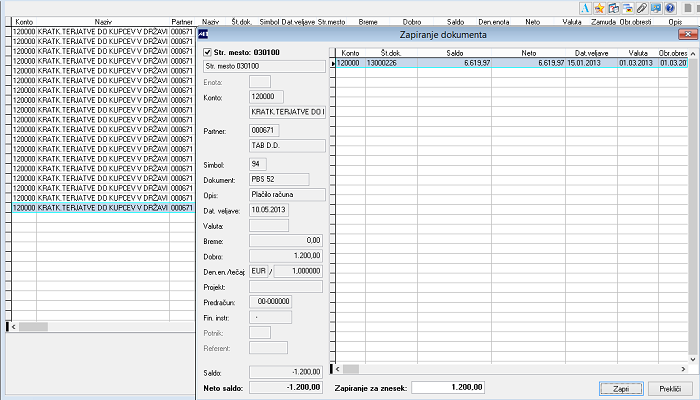Image resolution: width=700 pixels, height=400 pixels.
Task: Click the Fin. instr. field
Action: coord(271,317)
